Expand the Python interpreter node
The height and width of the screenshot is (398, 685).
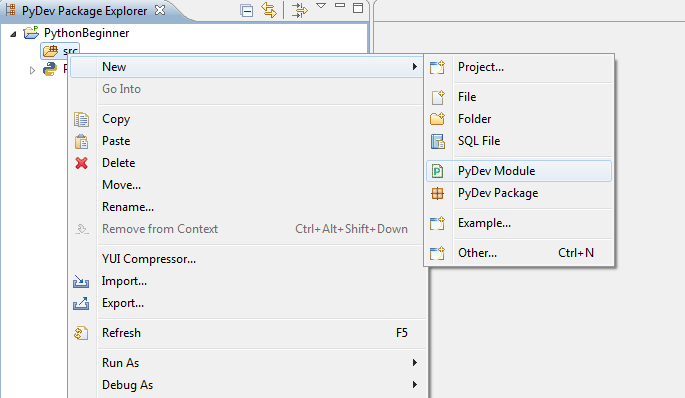tap(32, 70)
